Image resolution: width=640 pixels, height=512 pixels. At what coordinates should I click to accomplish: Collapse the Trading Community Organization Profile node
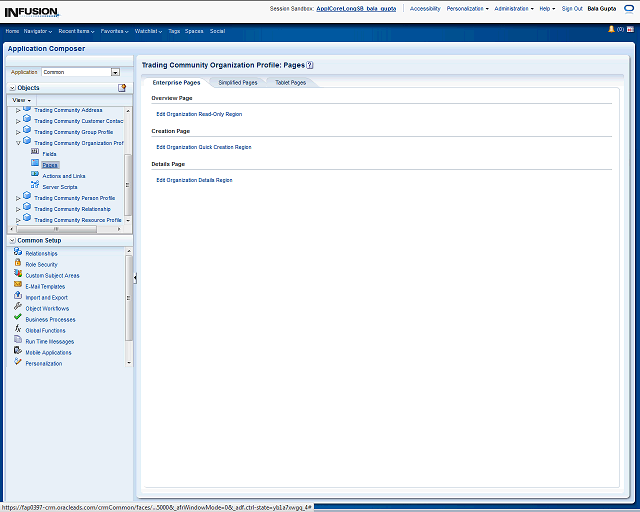click(x=18, y=143)
